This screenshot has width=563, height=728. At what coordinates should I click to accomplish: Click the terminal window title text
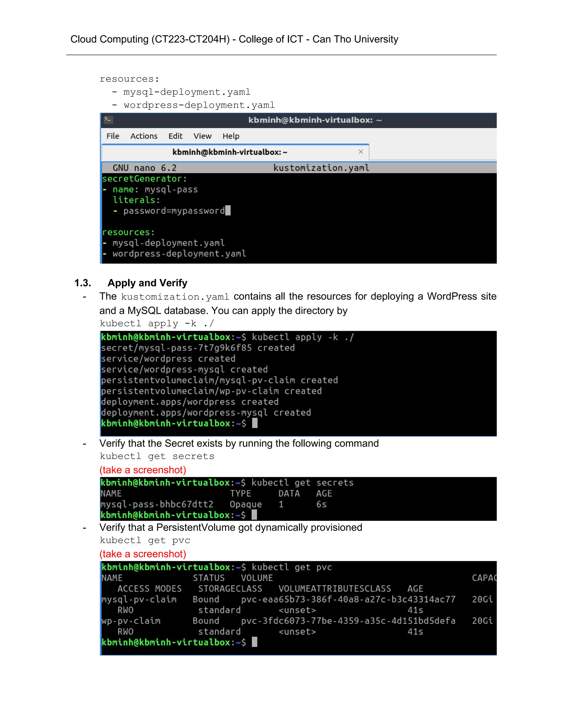click(314, 120)
